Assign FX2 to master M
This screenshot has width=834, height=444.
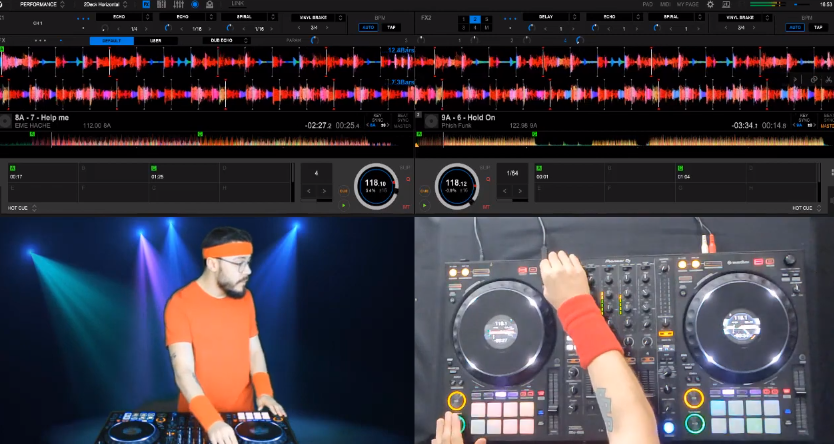coord(486,28)
